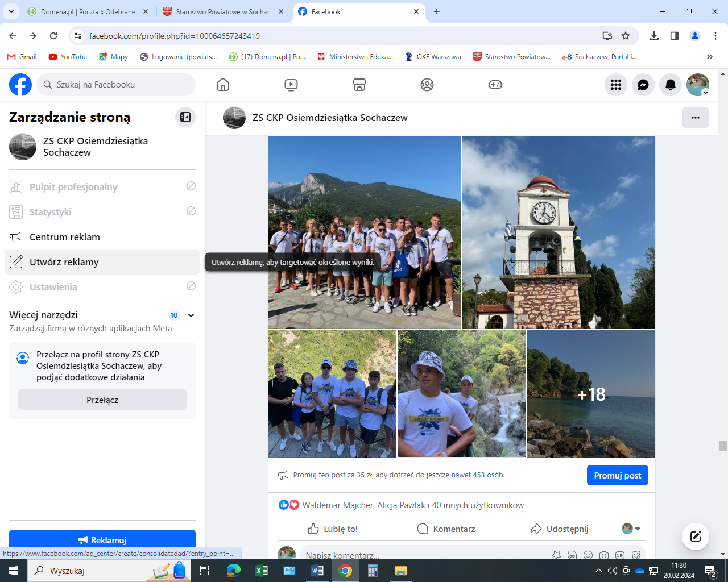Collapse the Zarządzanie stroną sidebar
The height and width of the screenshot is (582, 728).
pyautogui.click(x=185, y=117)
